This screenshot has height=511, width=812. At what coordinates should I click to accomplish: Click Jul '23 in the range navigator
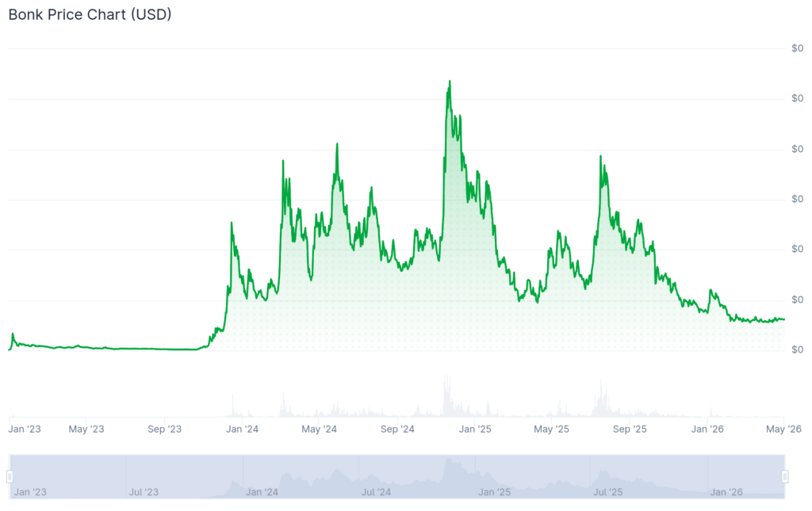coord(144,492)
